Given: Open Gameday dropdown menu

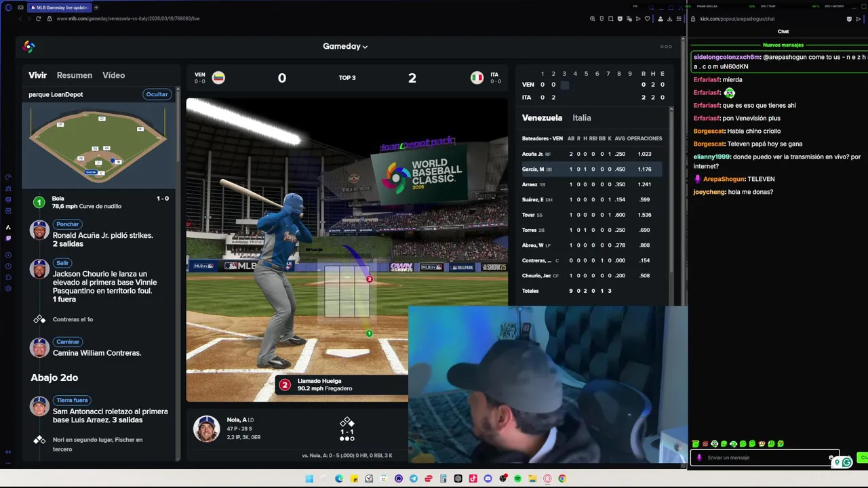Looking at the screenshot, I should pyautogui.click(x=345, y=47).
